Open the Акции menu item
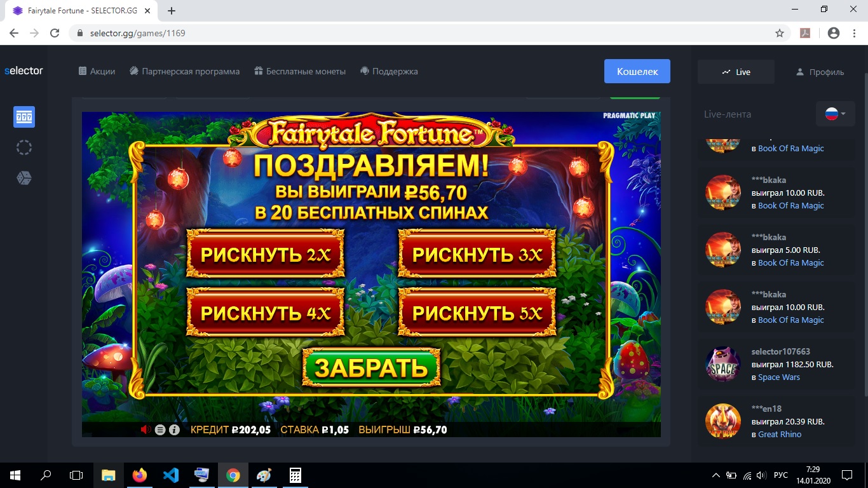The height and width of the screenshot is (488, 868). click(x=97, y=71)
